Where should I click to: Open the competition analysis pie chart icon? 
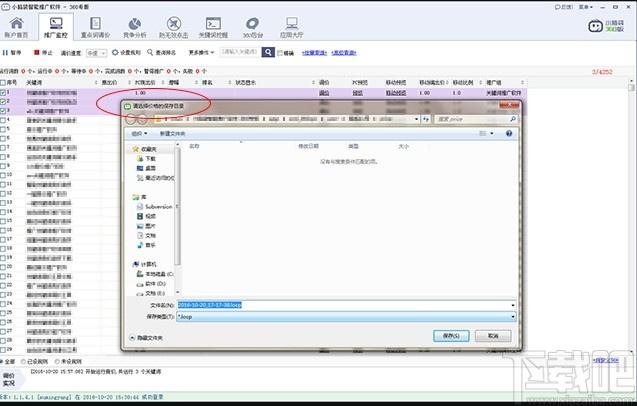click(x=134, y=24)
